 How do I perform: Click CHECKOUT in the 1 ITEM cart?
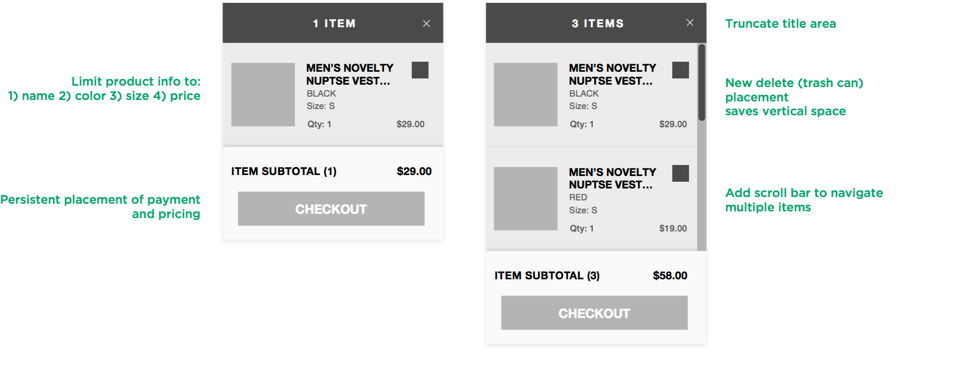[331, 209]
